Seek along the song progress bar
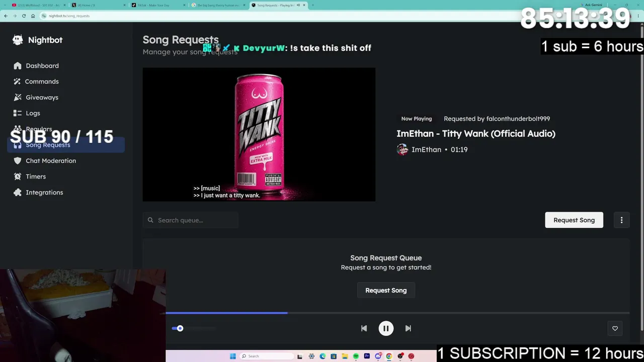 click(x=397, y=313)
